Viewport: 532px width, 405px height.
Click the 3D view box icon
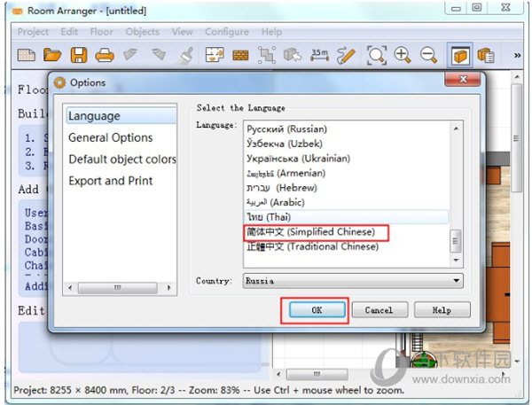tap(459, 56)
